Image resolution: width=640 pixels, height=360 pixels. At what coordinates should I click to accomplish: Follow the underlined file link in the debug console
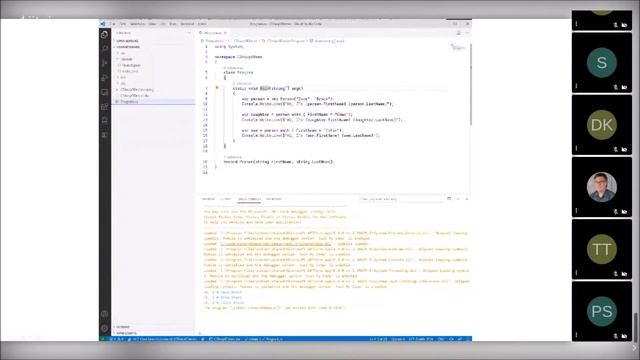pos(275,244)
